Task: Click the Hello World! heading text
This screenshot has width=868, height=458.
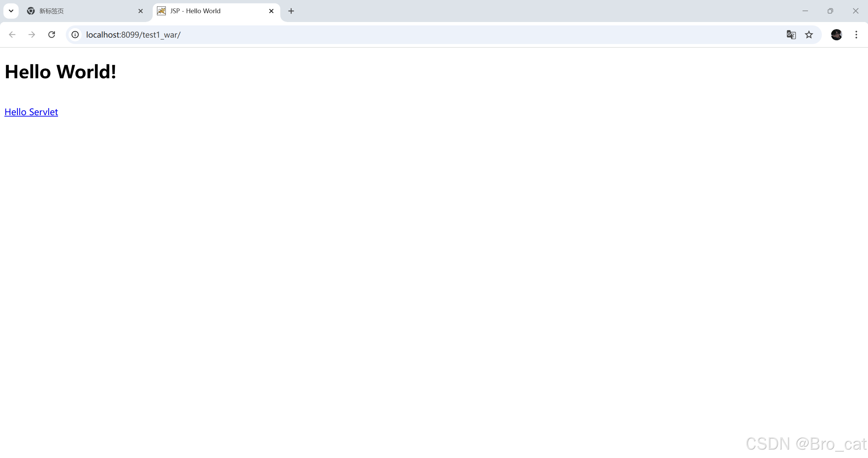Action: (x=60, y=72)
